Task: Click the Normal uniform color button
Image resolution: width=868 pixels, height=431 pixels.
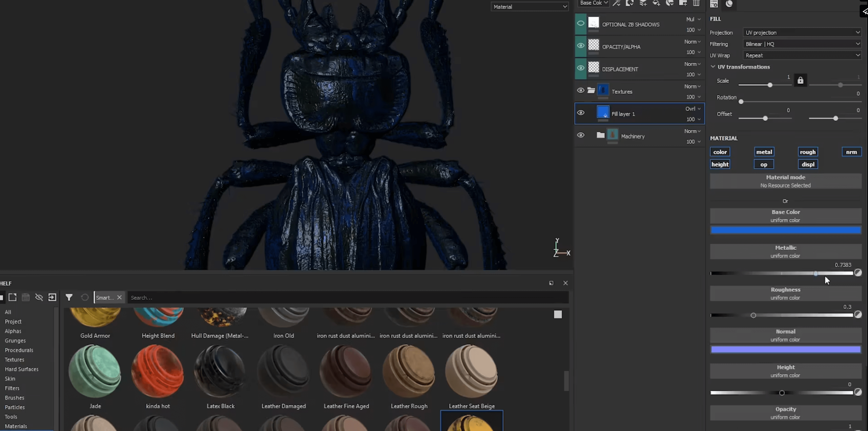Action: click(x=785, y=335)
